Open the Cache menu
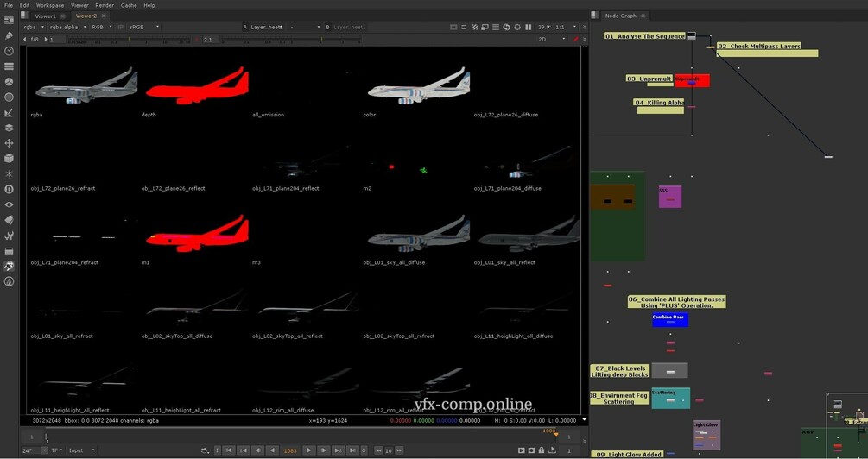868x459 pixels. (129, 5)
